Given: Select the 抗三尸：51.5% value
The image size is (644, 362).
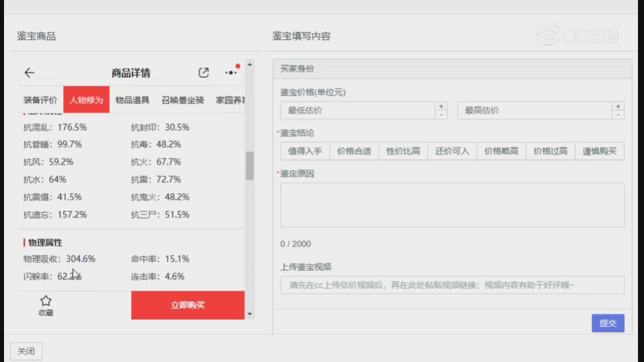Looking at the screenshot, I should (x=160, y=215).
